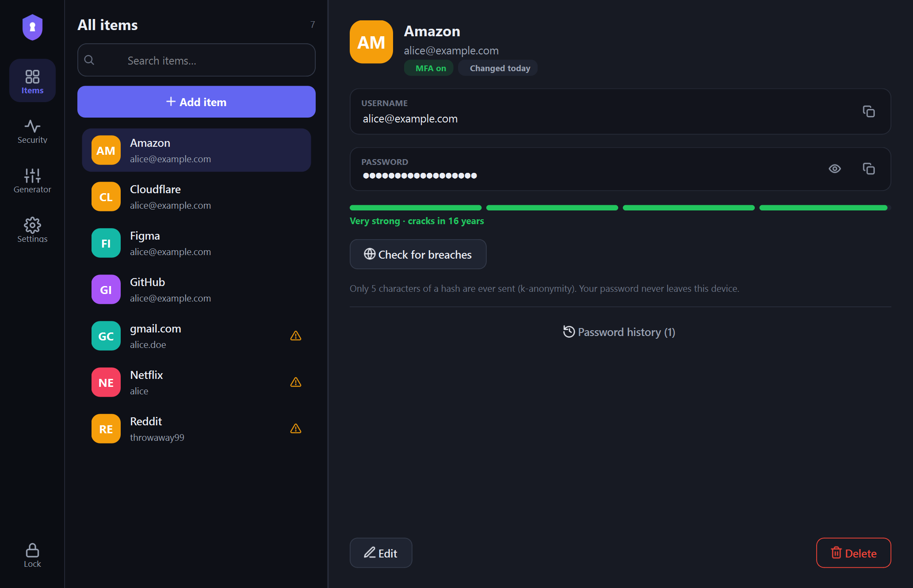The height and width of the screenshot is (588, 913).
Task: Reveal the password with eye icon
Action: (x=835, y=169)
